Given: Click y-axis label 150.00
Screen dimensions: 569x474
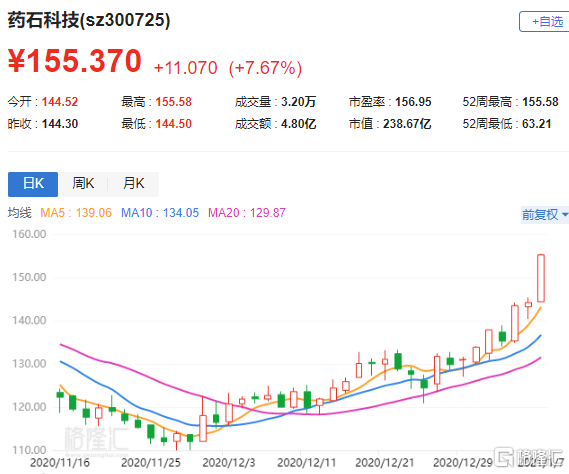Looking at the screenshot, I should [x=29, y=277].
